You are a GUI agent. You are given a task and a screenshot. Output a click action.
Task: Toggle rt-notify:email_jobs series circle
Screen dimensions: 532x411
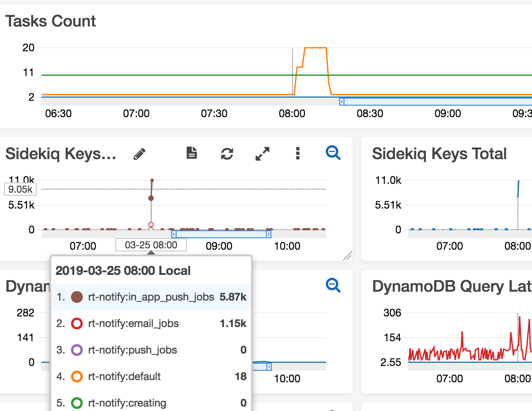coord(77,323)
